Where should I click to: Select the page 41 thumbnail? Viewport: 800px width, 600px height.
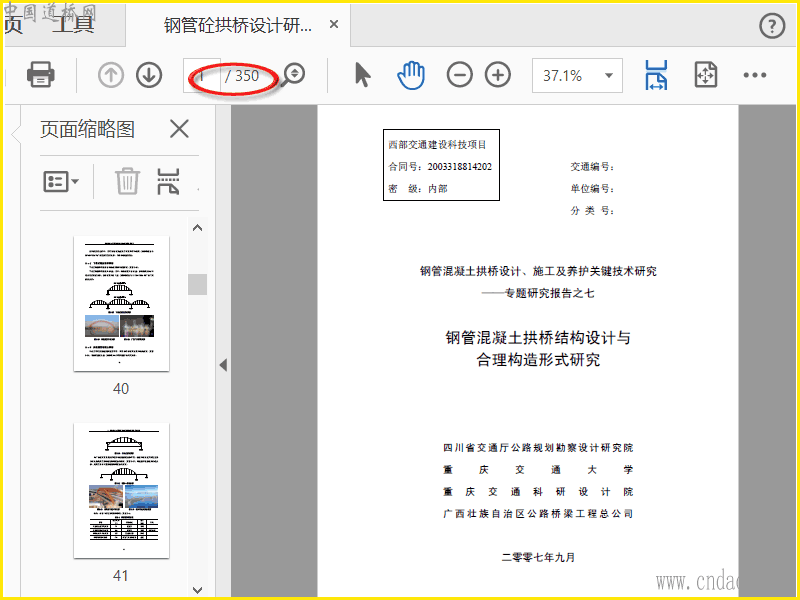121,490
